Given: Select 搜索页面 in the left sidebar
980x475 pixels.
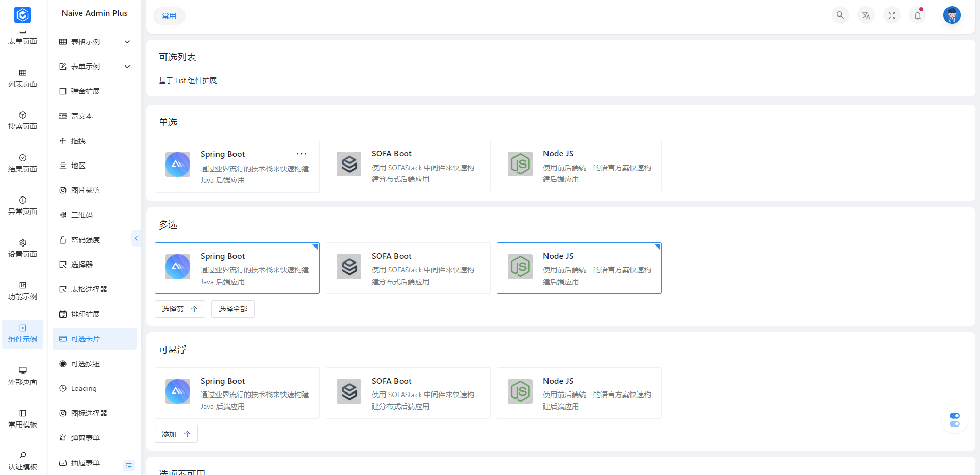Looking at the screenshot, I should 23,120.
